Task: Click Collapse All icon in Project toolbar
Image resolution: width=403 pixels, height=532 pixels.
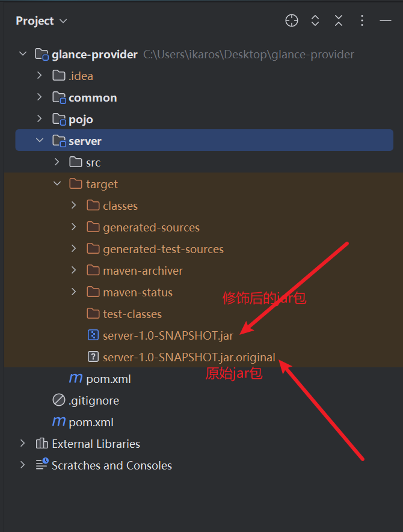Action: click(339, 20)
